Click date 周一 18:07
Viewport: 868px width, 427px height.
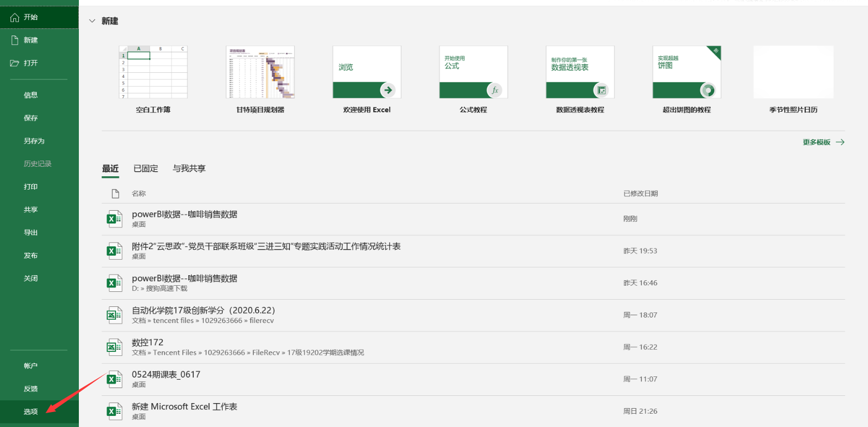640,315
